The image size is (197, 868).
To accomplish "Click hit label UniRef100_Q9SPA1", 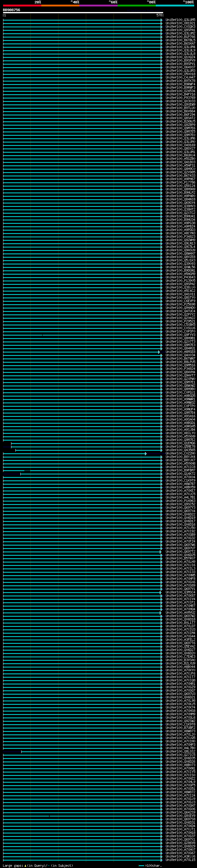I will pyautogui.click(x=180, y=30).
